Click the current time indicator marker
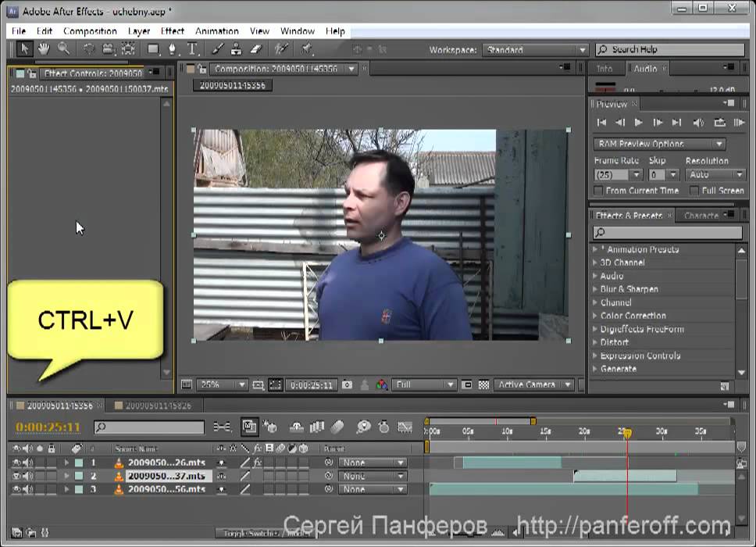Image resolution: width=756 pixels, height=547 pixels. (x=627, y=434)
